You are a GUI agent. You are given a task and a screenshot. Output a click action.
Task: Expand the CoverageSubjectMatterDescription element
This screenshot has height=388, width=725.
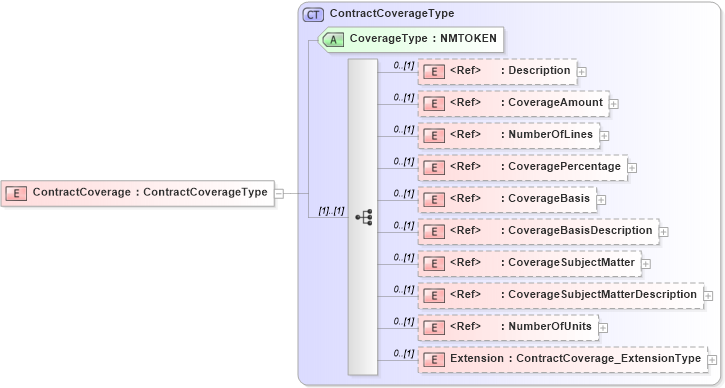708,296
